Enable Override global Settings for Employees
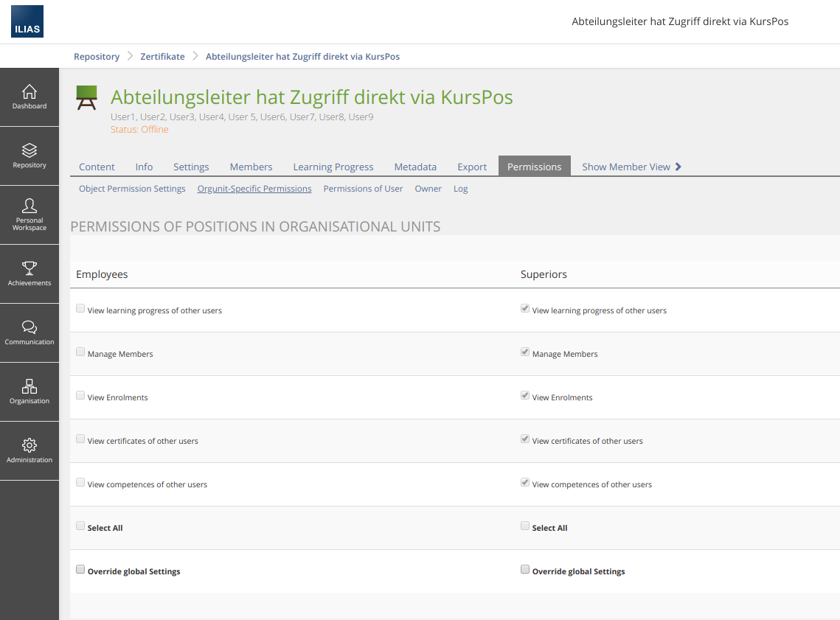This screenshot has width=840, height=620. 80,570
